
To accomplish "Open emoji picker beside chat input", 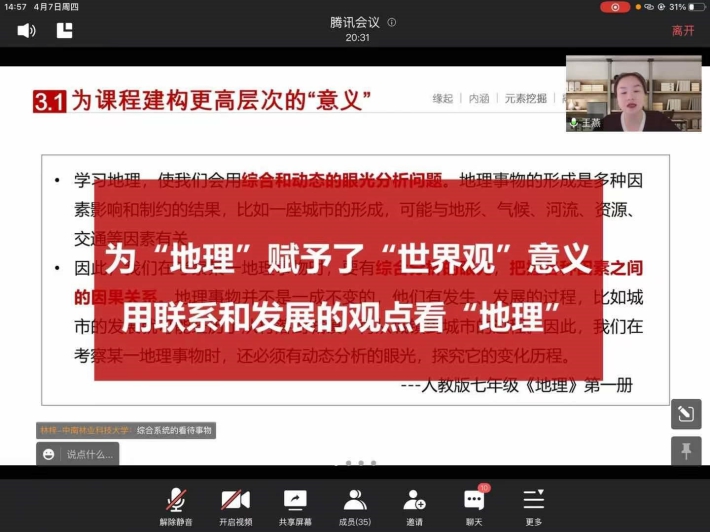I will (48, 454).
